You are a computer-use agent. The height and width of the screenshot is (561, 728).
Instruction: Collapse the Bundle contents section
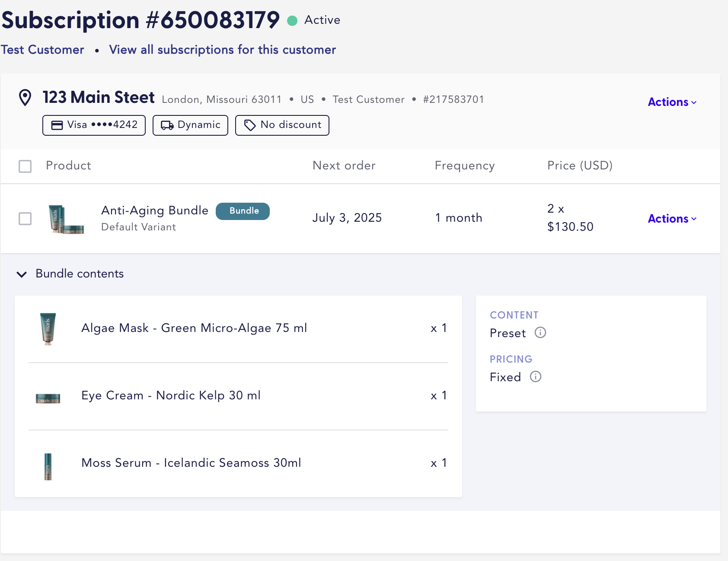(22, 274)
